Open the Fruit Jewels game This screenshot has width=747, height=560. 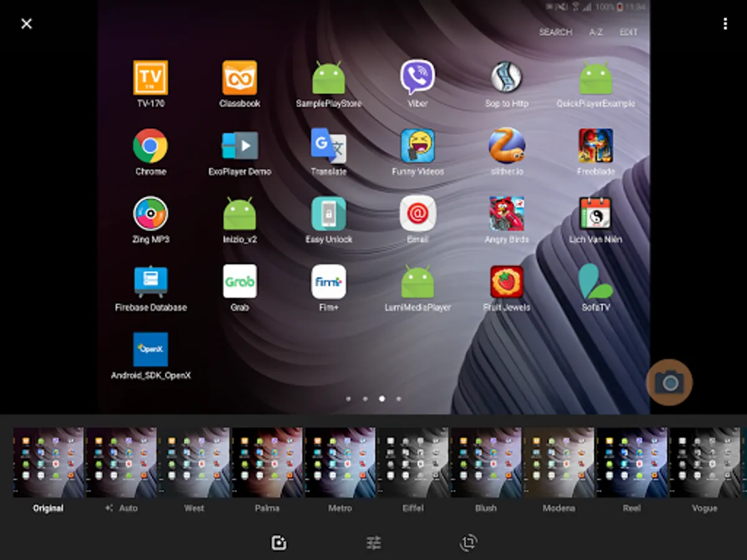(x=506, y=282)
